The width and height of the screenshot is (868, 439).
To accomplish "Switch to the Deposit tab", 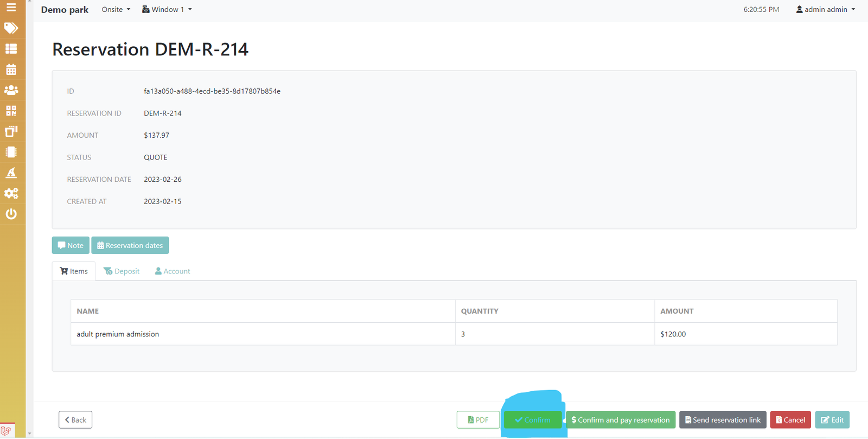I will pos(122,271).
